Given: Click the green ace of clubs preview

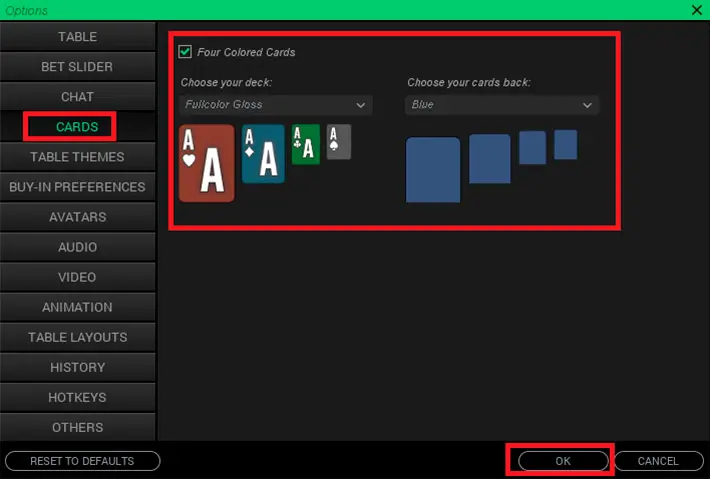Looking at the screenshot, I should pos(306,144).
